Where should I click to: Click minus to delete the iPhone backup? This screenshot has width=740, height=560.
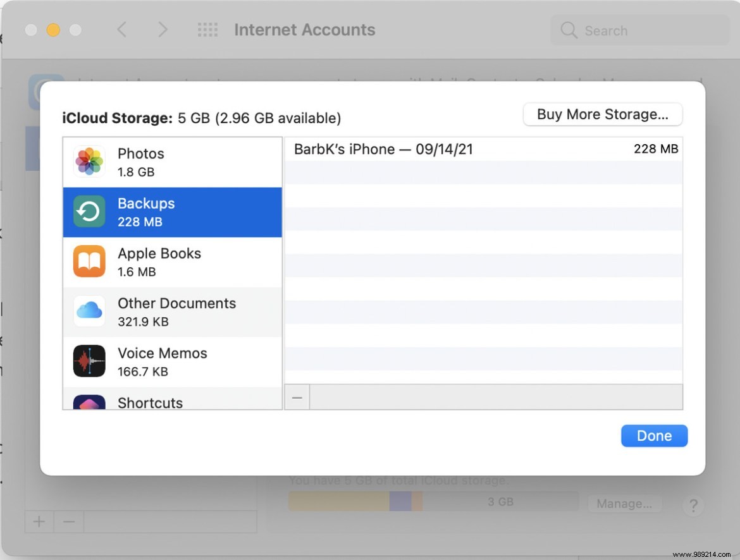297,397
